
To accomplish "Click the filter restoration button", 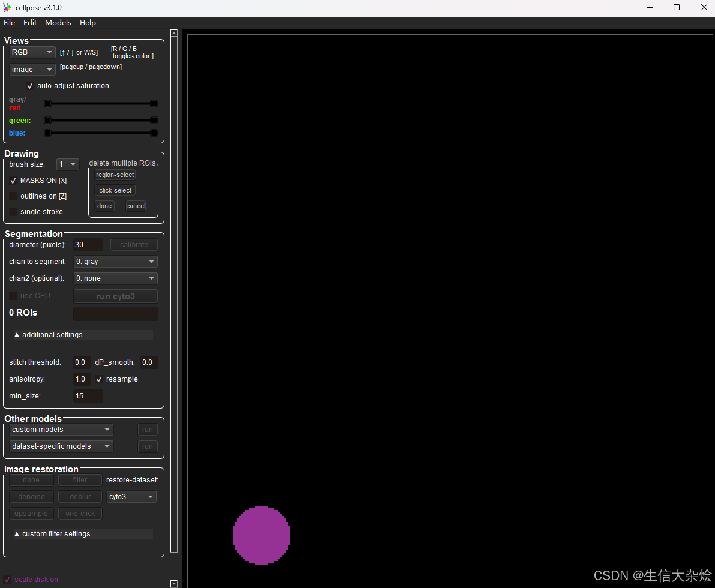I will coord(80,480).
